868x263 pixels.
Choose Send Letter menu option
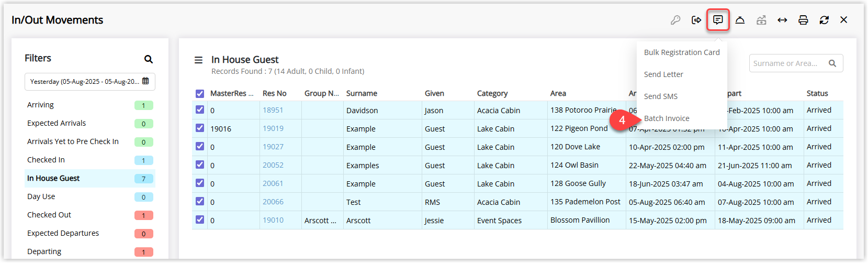663,74
